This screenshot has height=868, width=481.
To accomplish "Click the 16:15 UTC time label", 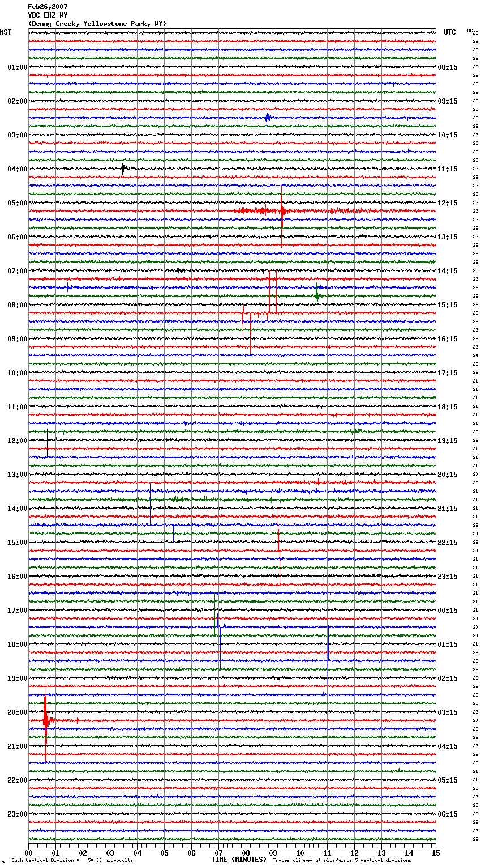I will [448, 339].
